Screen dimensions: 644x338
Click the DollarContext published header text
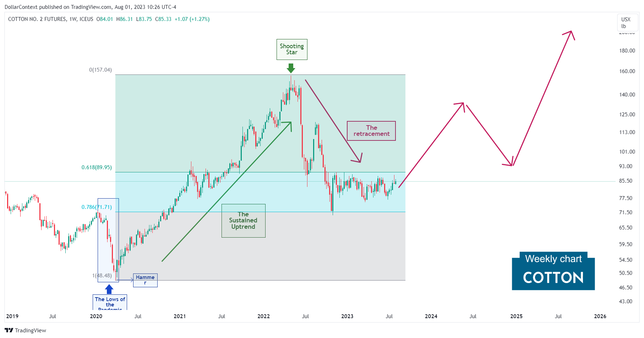point(90,7)
